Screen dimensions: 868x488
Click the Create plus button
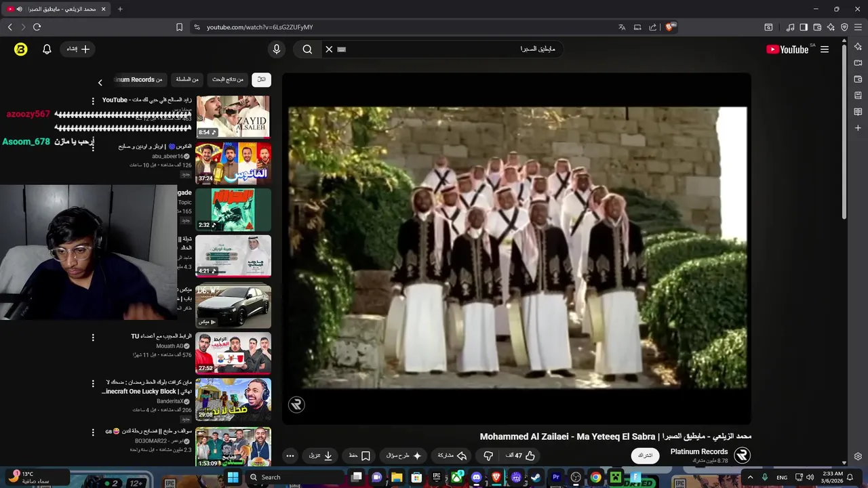[x=79, y=49]
